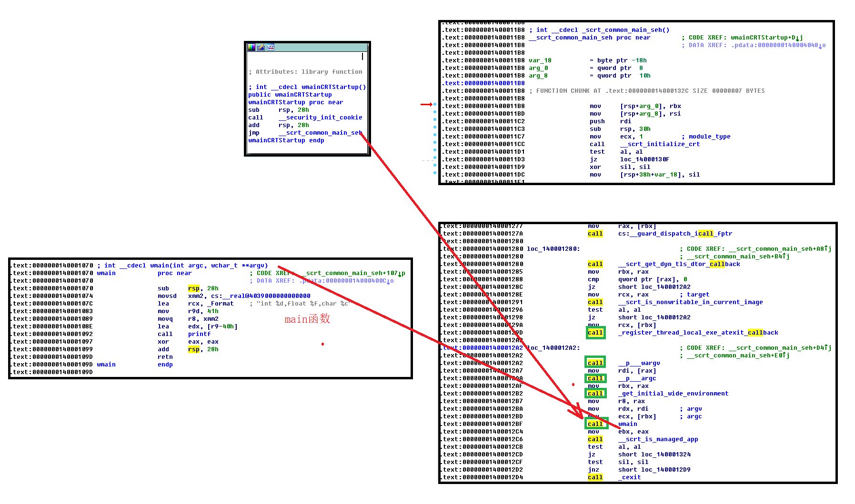Click the __scrt_common_main_seh+E0 XREF
This screenshot has height=504, width=855.
(738, 356)
